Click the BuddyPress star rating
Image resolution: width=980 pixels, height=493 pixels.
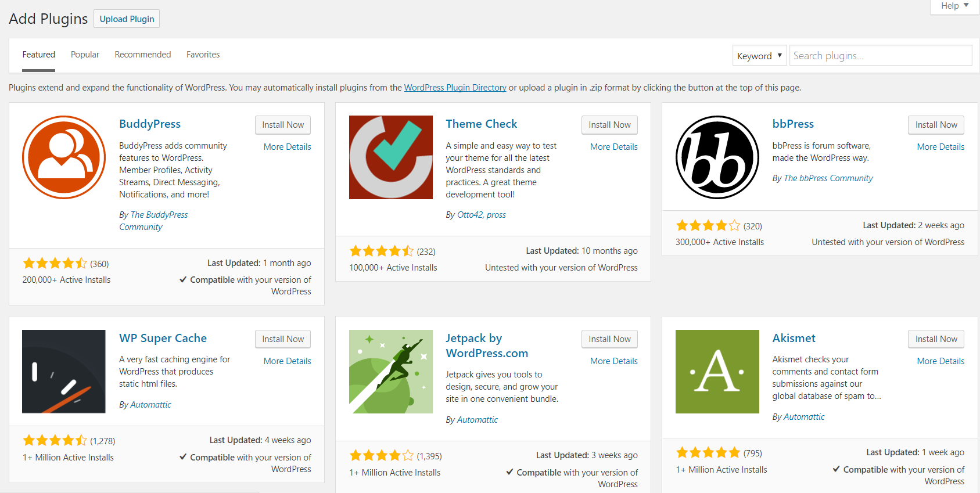click(55, 264)
